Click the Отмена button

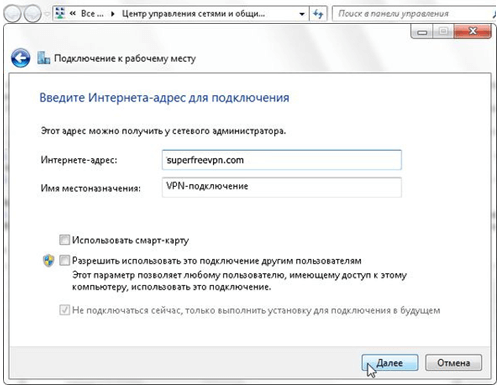pyautogui.click(x=453, y=363)
